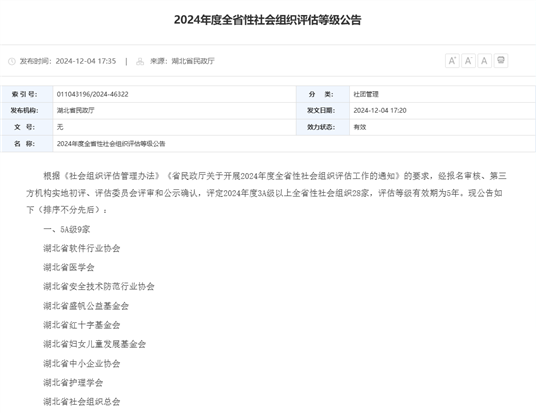The image size is (536, 413).
Task: Click the clock icon beside publish time
Action: [x=12, y=61]
